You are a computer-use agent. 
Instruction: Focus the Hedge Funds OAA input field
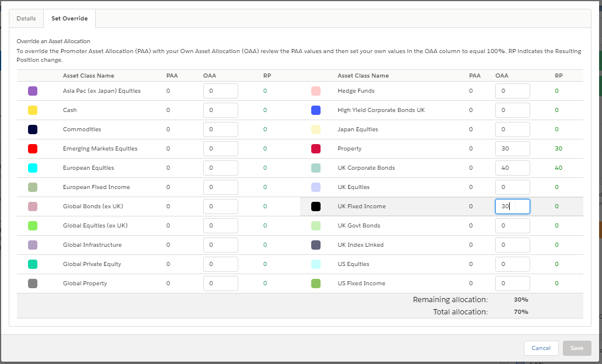coord(513,91)
